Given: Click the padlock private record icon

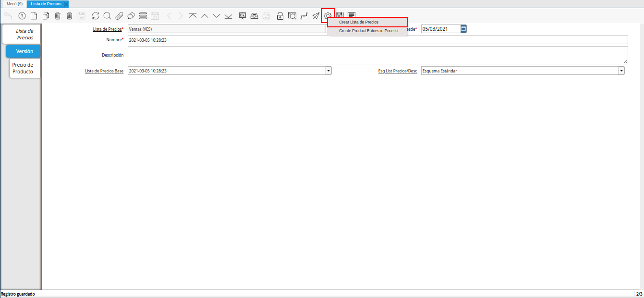Looking at the screenshot, I should (x=280, y=16).
